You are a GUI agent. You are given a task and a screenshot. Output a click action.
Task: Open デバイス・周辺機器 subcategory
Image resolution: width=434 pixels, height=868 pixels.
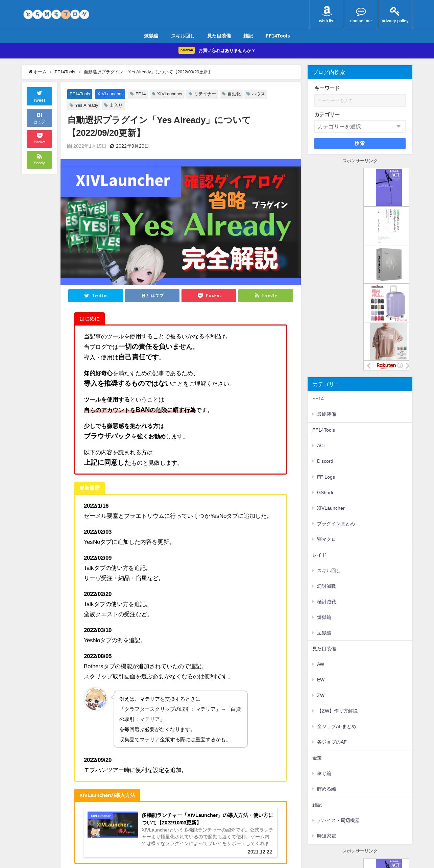[338, 820]
